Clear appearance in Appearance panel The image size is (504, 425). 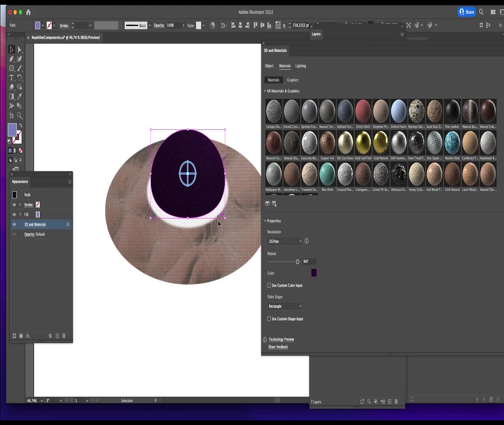(50, 336)
